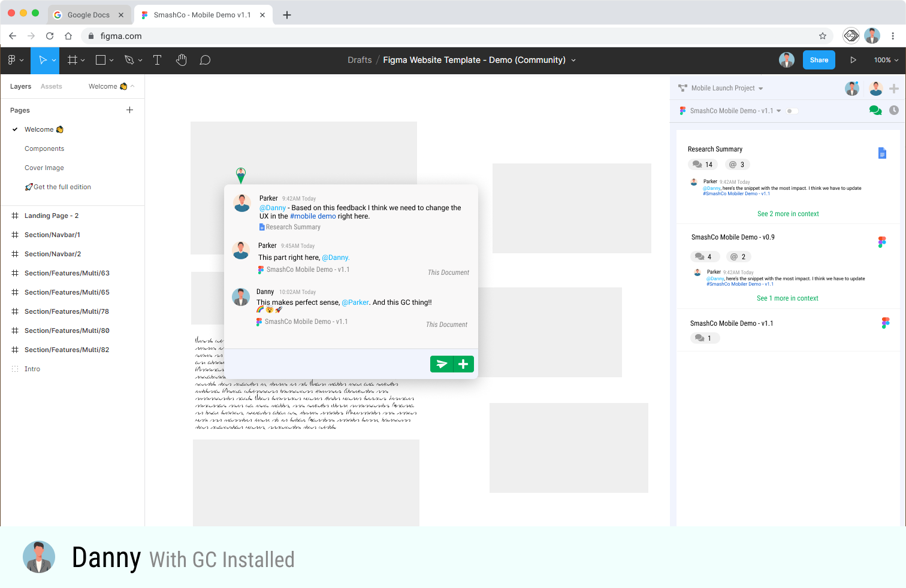
Task: Select Section/Features/Multi/63 layer
Action: [67, 273]
